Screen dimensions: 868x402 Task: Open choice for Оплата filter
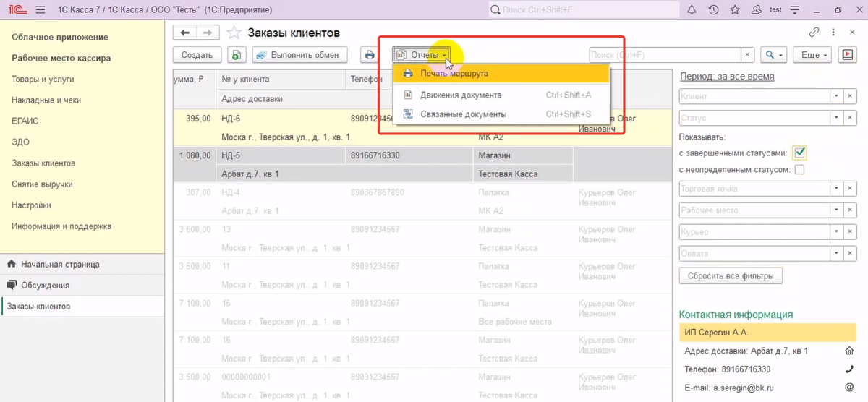click(x=836, y=254)
